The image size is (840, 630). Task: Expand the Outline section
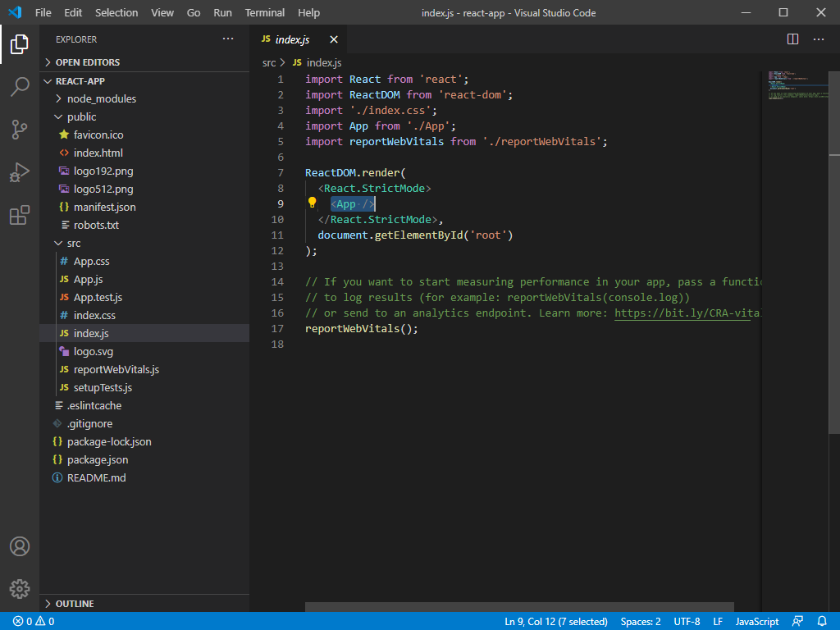click(x=144, y=604)
